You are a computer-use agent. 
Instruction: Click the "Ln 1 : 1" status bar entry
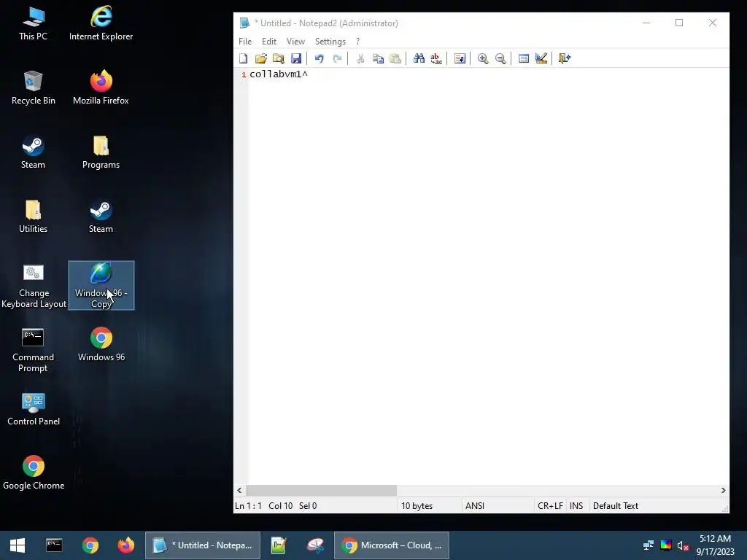pyautogui.click(x=248, y=506)
